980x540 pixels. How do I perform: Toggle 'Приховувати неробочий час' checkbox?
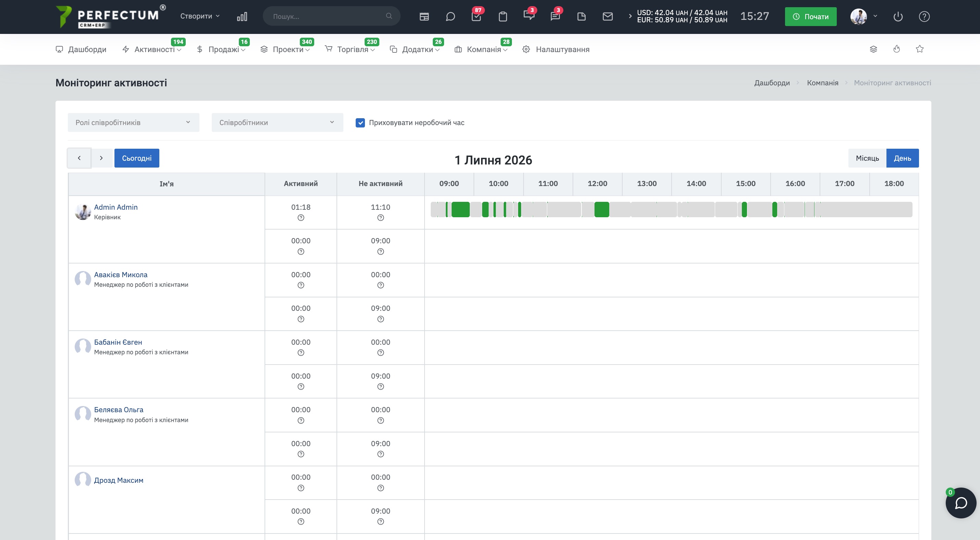(360, 122)
